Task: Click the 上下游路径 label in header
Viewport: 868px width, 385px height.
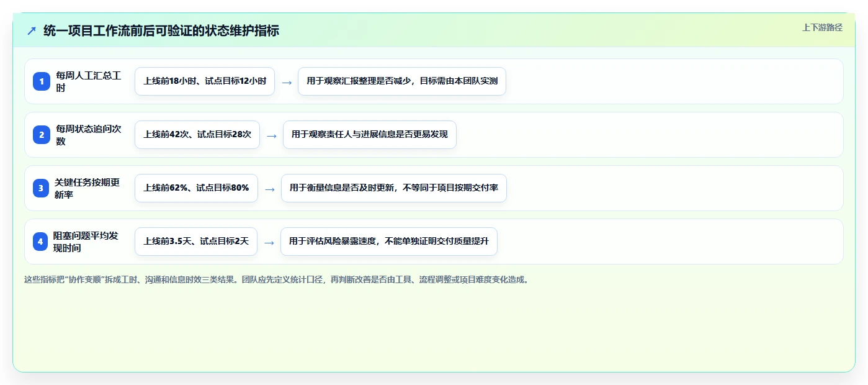Action: pos(822,27)
